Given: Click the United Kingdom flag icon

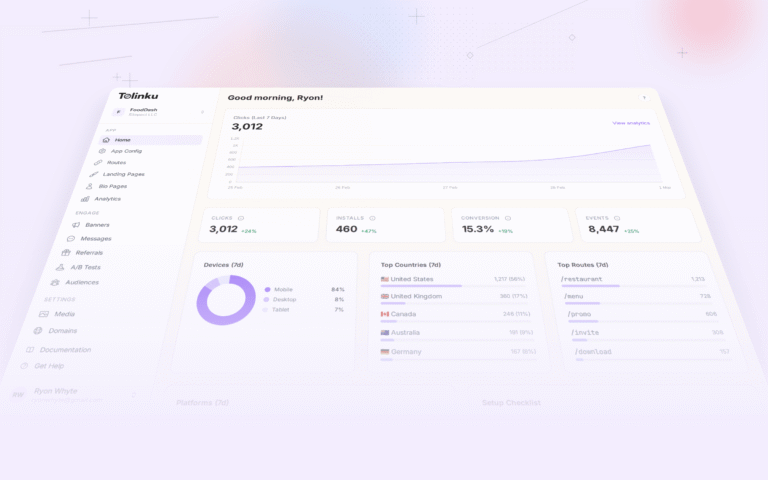Looking at the screenshot, I should 384,296.
